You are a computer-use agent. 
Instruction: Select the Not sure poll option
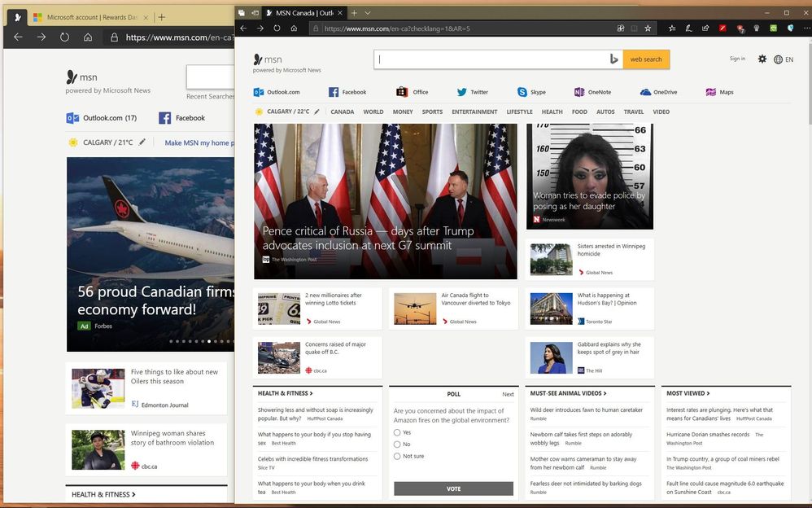(x=397, y=456)
